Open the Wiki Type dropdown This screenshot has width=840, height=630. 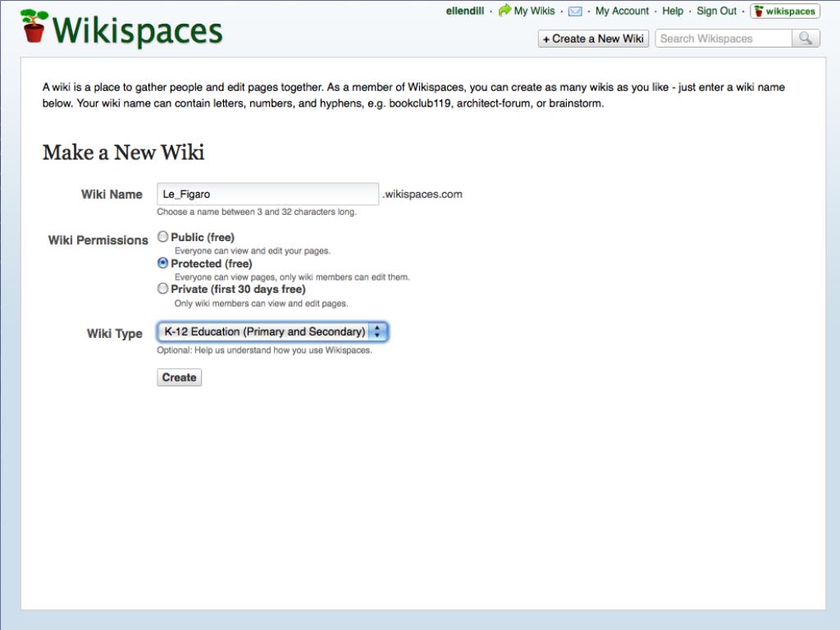[x=272, y=331]
